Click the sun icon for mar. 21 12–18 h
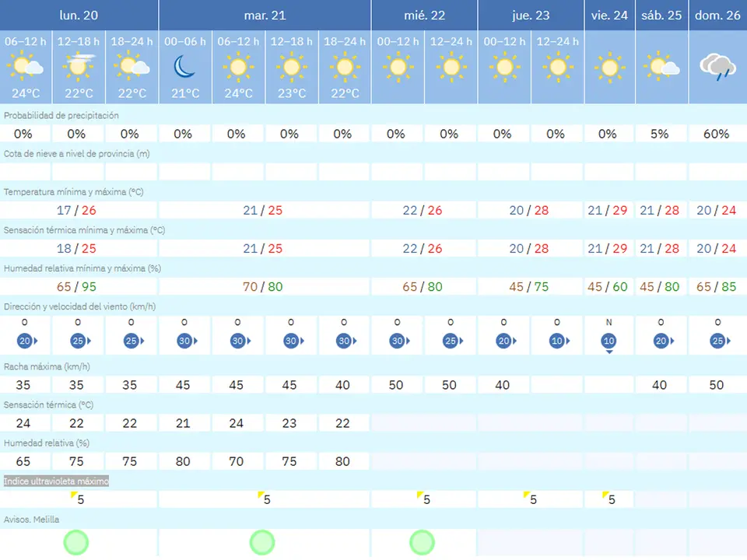Screen dimensions: 747x560 tap(292, 67)
